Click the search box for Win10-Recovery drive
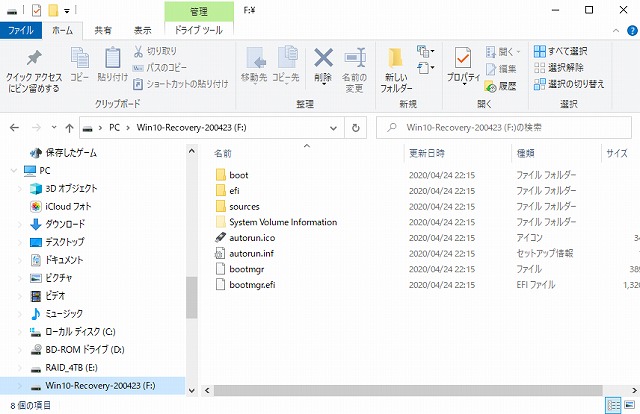640x414 pixels. 504,128
